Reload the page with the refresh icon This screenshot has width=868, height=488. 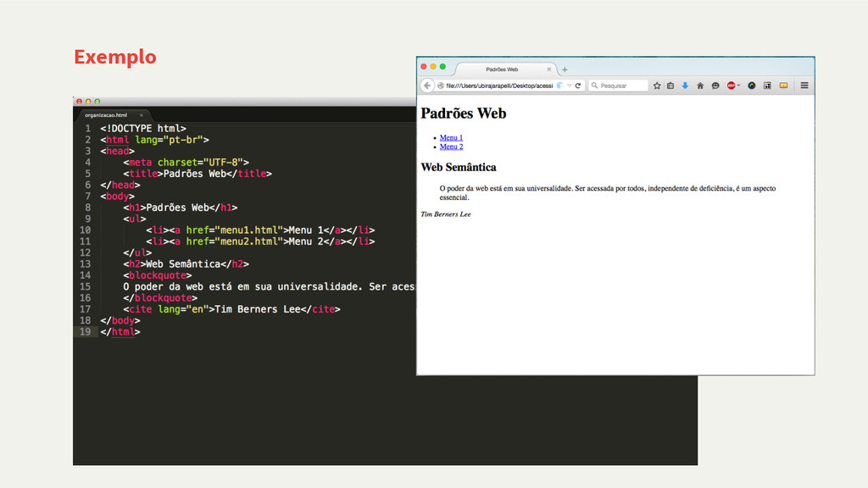pos(578,86)
